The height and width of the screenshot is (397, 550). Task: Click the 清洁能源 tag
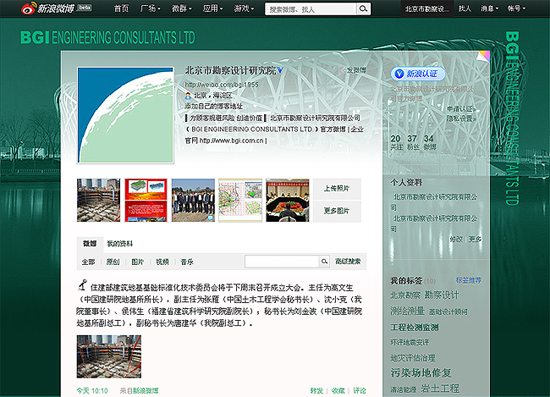tap(403, 390)
